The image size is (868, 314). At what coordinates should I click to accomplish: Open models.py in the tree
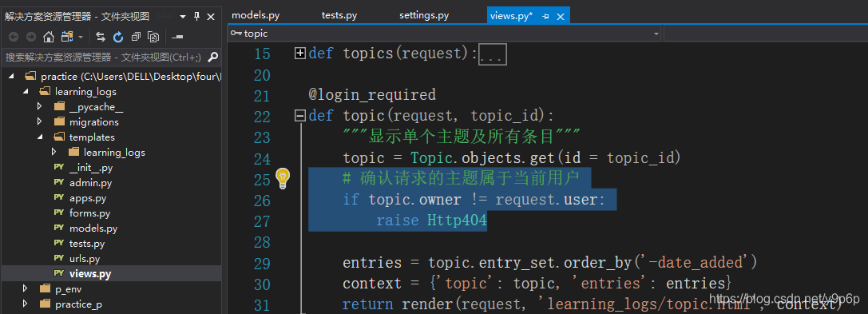click(93, 229)
